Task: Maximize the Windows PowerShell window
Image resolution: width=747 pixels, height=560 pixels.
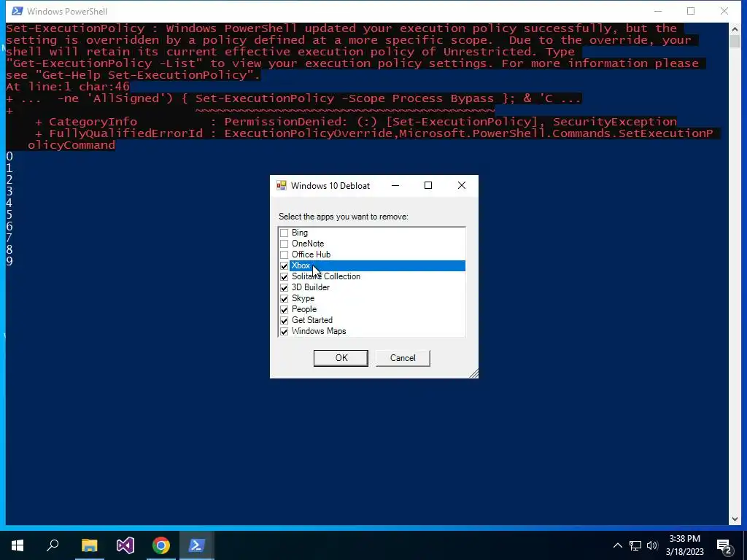Action: click(691, 11)
